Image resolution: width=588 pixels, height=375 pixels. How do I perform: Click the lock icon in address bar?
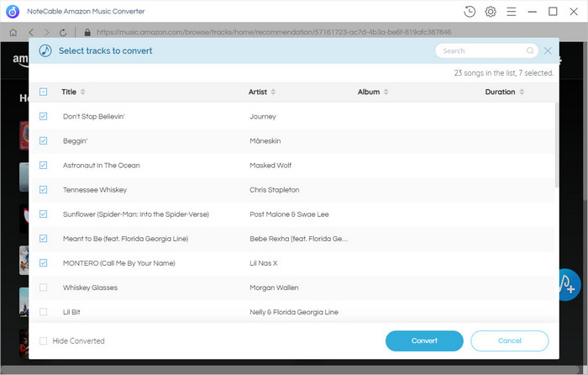click(x=87, y=32)
